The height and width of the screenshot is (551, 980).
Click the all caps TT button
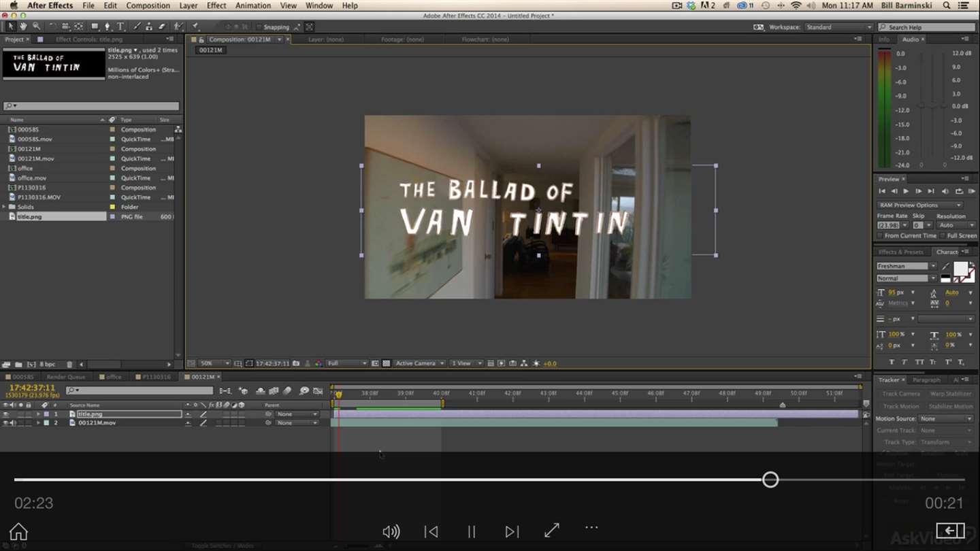tap(919, 362)
